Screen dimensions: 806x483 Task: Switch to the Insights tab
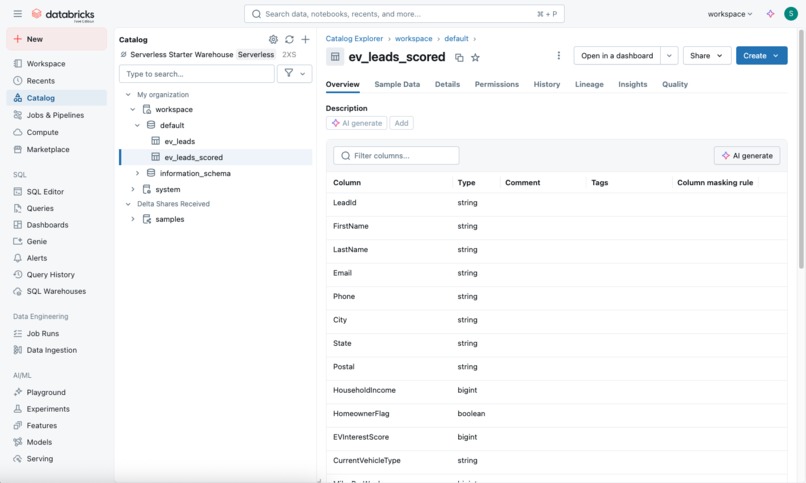[632, 84]
